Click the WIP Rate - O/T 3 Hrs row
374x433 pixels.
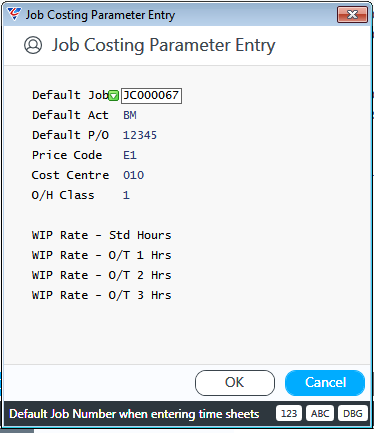101,295
